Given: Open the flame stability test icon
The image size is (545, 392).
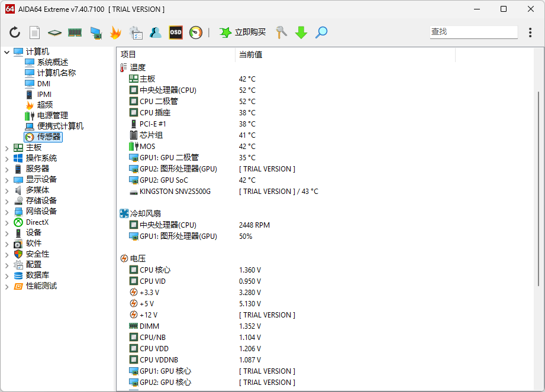Looking at the screenshot, I should coord(115,33).
